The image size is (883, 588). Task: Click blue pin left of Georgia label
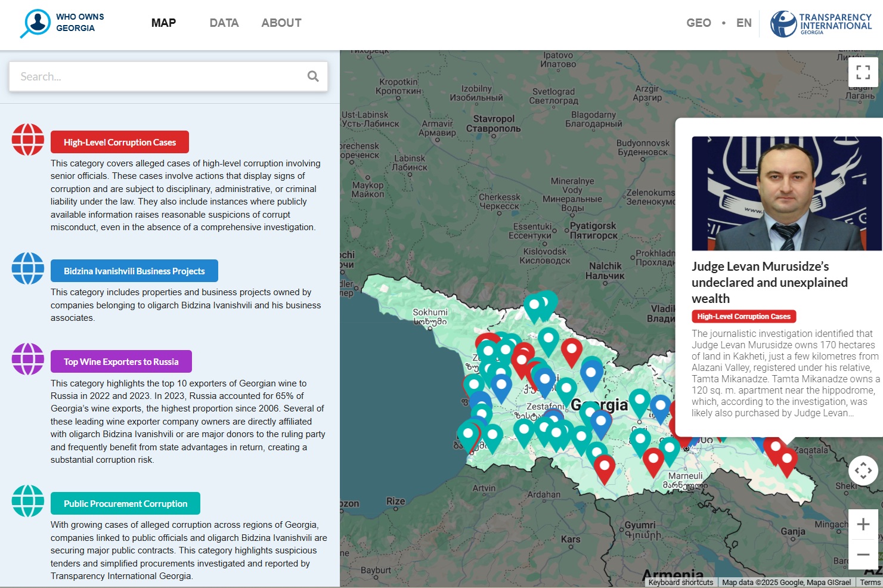click(x=544, y=379)
